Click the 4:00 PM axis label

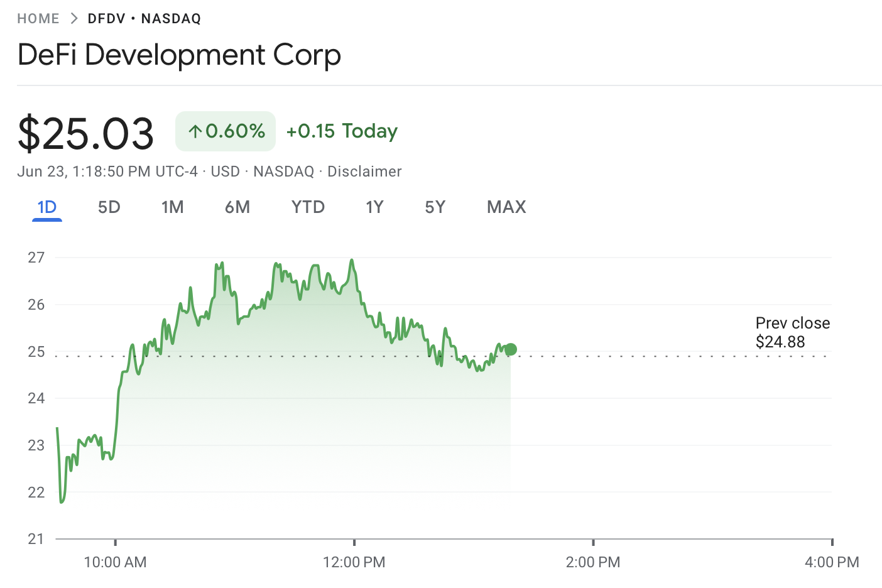coord(832,562)
